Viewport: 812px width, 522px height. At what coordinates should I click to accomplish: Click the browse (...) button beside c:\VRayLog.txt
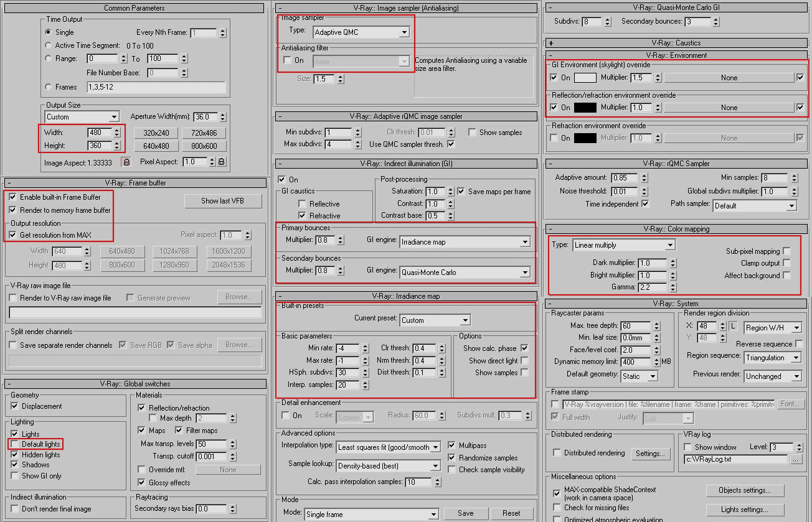tap(796, 459)
